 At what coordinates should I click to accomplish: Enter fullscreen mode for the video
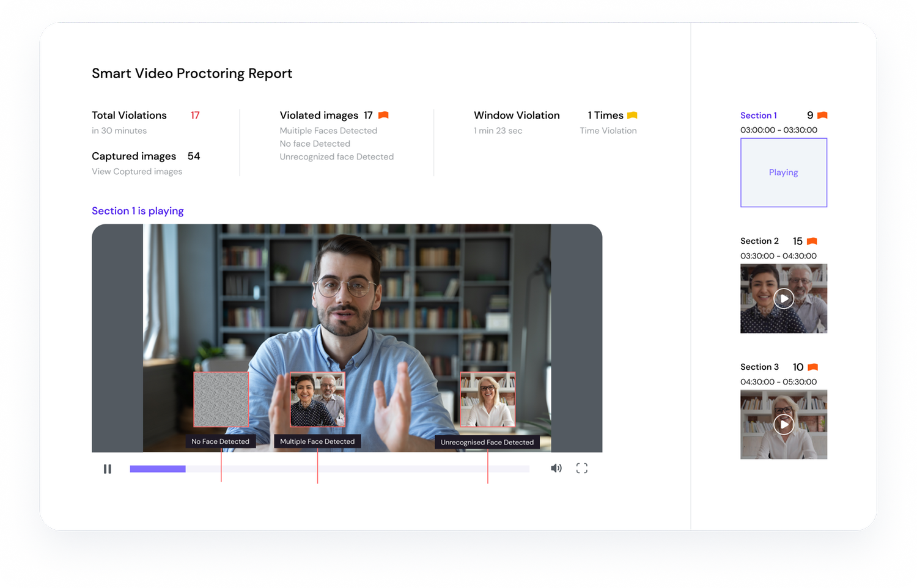[x=582, y=468]
